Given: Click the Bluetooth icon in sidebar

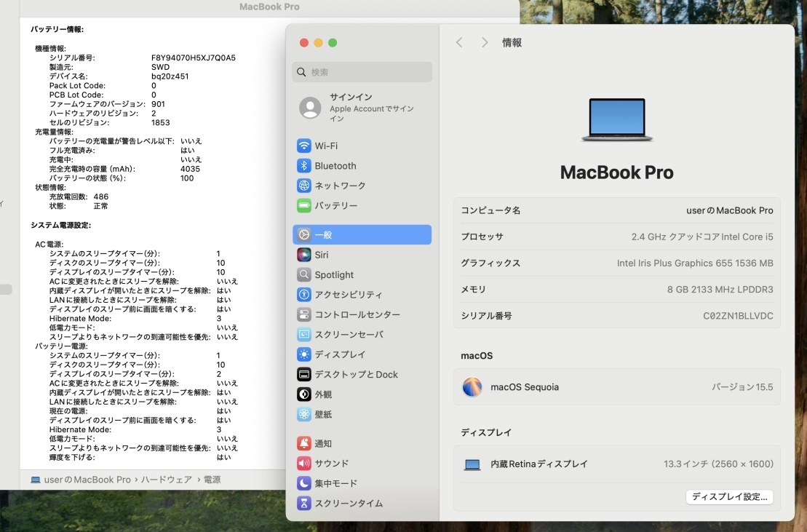Looking at the screenshot, I should [303, 166].
